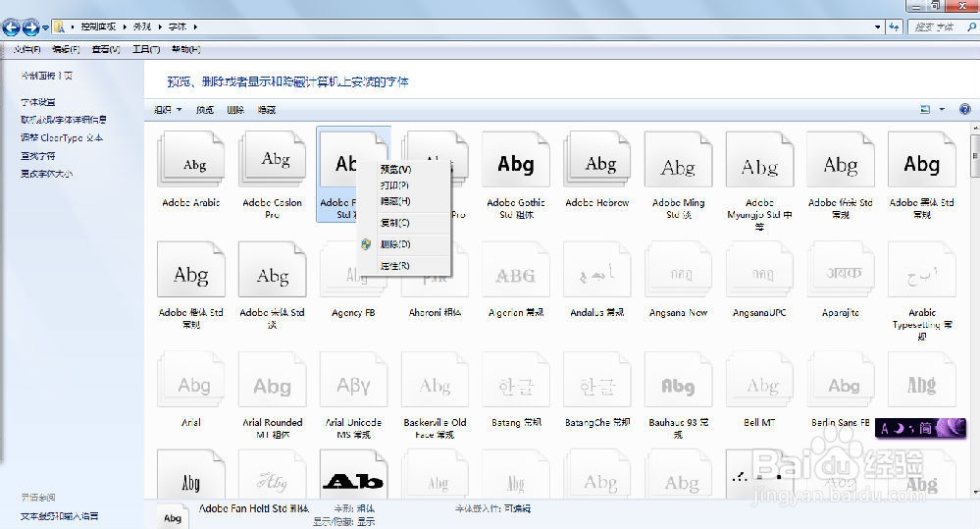The width and height of the screenshot is (980, 529).
Task: Open the 文件(F) menu
Action: coord(26,49)
